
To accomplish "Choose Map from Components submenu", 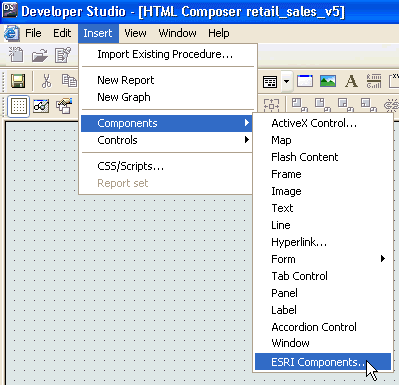I will [323, 140].
